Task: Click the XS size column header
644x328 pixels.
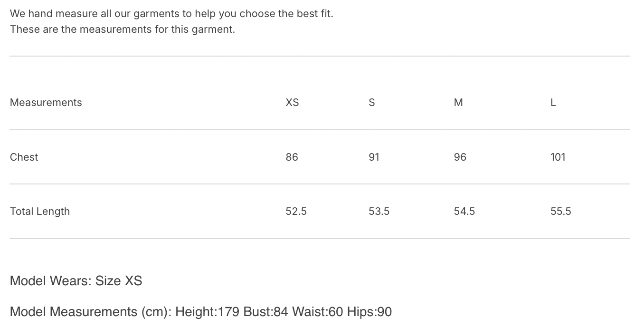Action: [x=292, y=103]
